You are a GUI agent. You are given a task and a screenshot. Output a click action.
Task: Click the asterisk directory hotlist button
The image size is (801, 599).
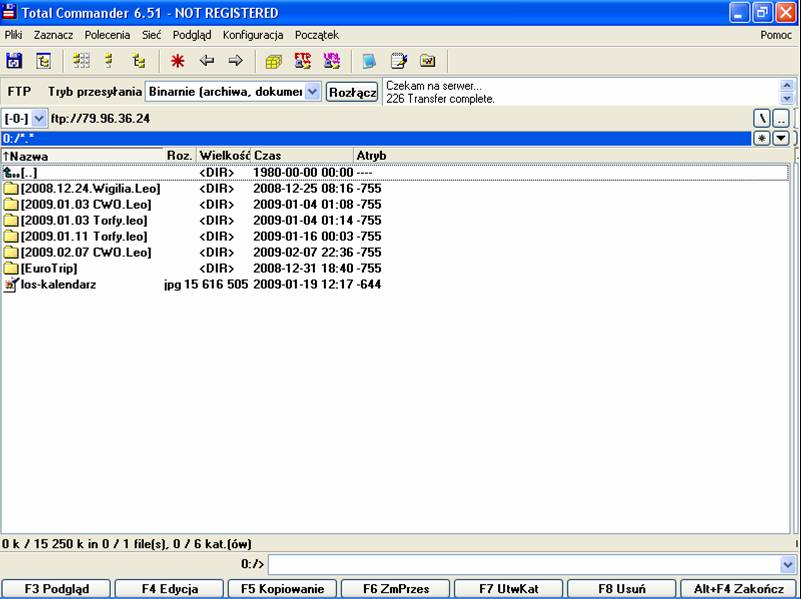coord(762,138)
